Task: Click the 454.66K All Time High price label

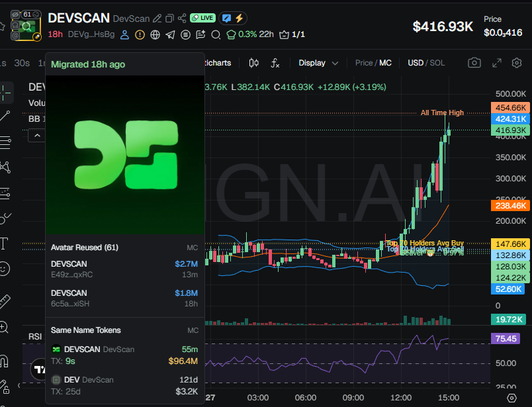Action: 510,108
